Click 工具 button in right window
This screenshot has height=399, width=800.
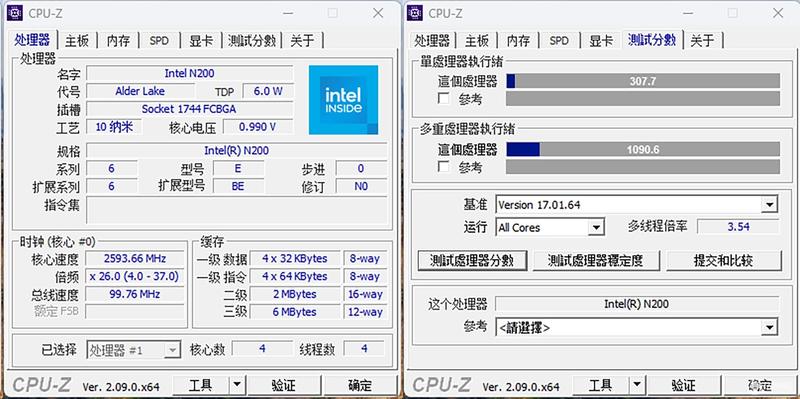point(601,385)
